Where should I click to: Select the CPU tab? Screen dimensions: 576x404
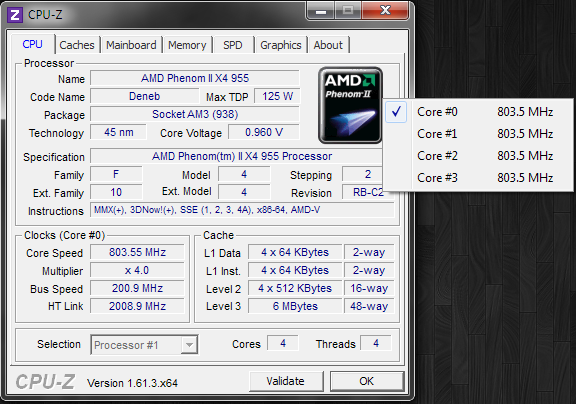pos(33,44)
